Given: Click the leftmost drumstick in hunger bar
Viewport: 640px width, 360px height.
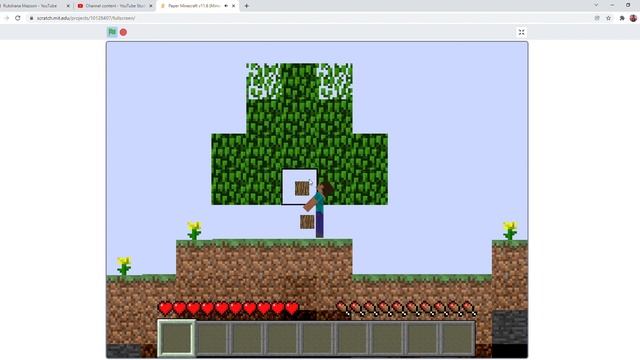Looking at the screenshot, I should click(343, 309).
